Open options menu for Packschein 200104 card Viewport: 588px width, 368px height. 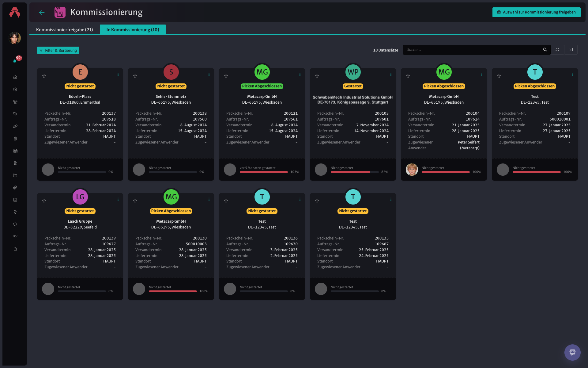(482, 75)
